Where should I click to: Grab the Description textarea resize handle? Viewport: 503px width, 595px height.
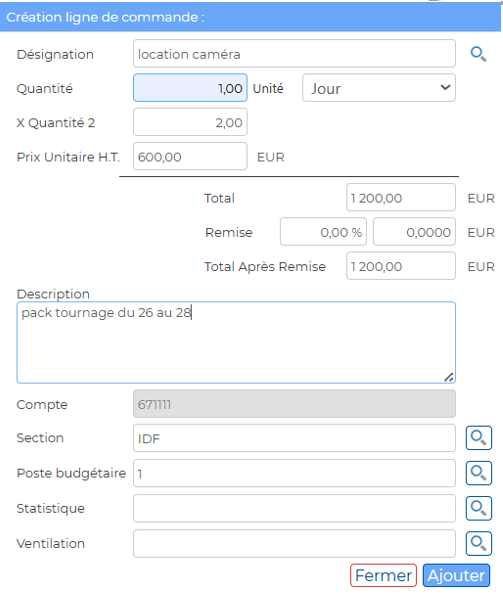[x=449, y=377]
